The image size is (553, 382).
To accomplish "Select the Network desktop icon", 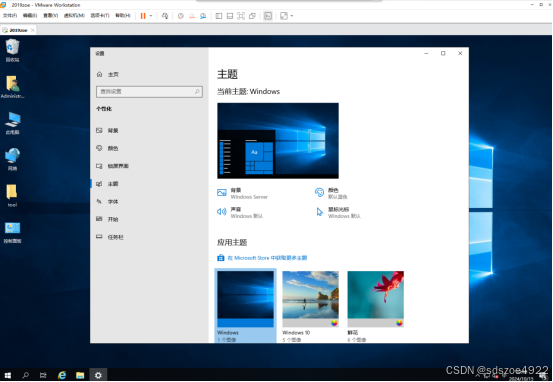I will tap(12, 159).
